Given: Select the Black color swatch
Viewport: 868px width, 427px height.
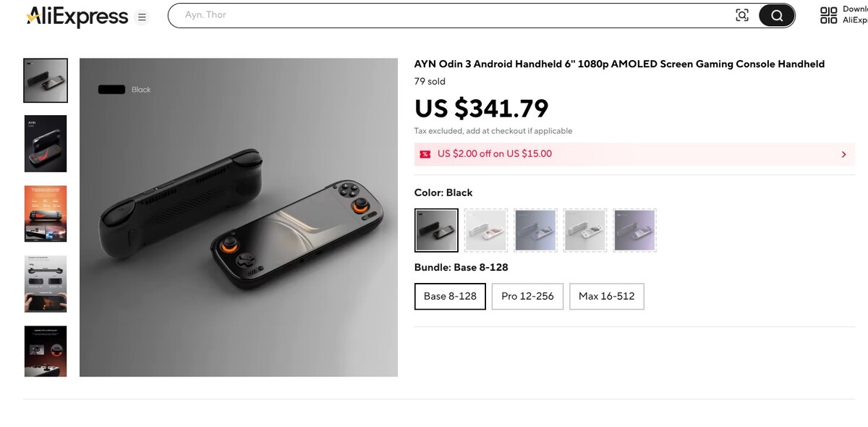Looking at the screenshot, I should pos(436,230).
